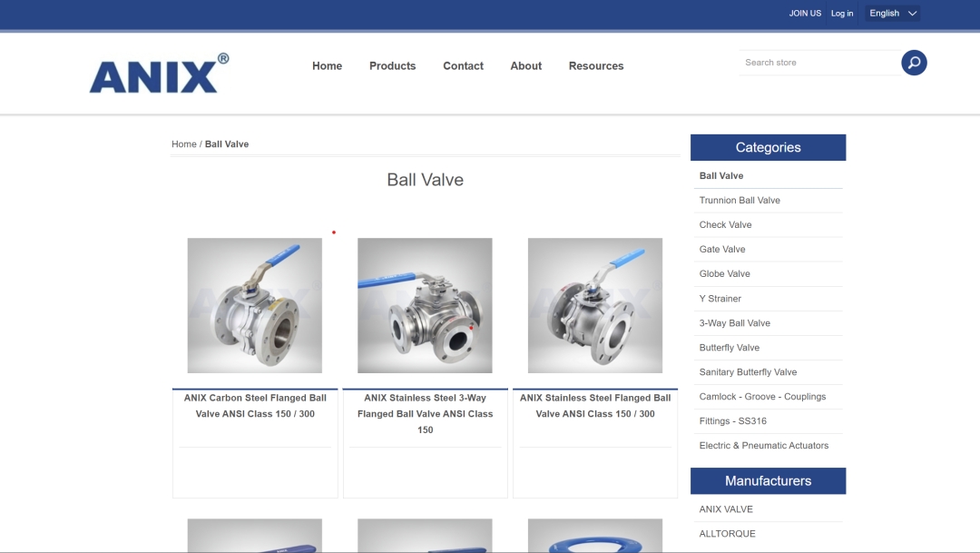Open the About menu item
Image resolution: width=980 pixels, height=553 pixels.
point(525,65)
